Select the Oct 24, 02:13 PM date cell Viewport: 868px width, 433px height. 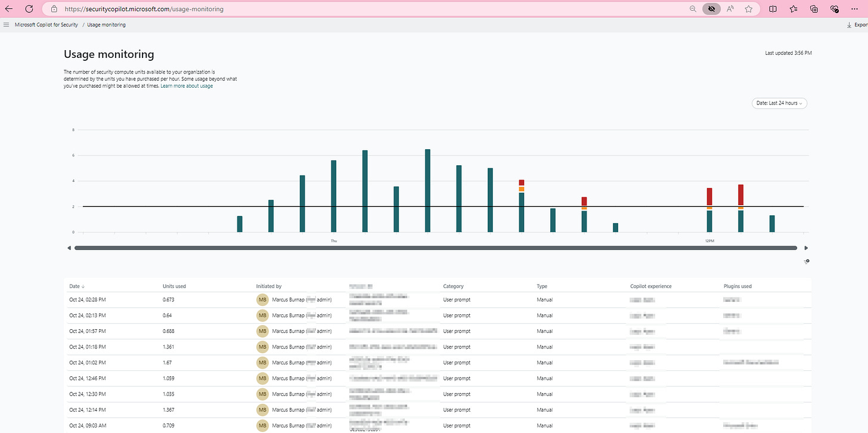tap(87, 316)
